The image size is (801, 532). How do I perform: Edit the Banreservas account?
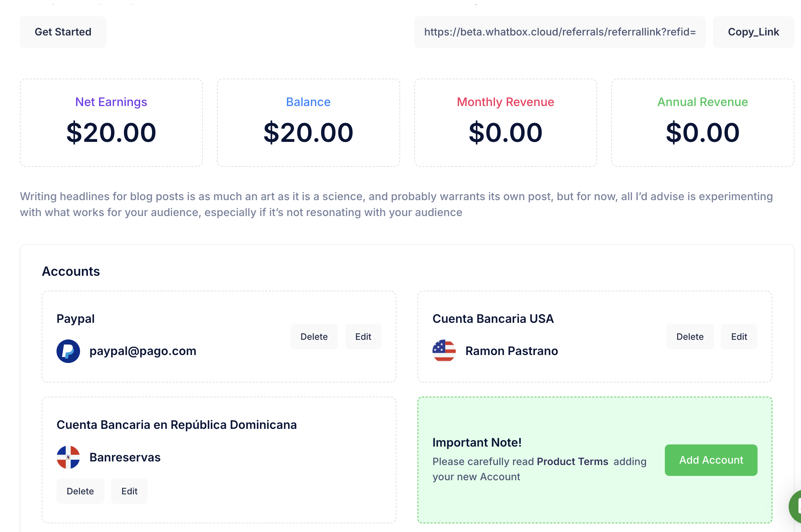click(x=129, y=491)
